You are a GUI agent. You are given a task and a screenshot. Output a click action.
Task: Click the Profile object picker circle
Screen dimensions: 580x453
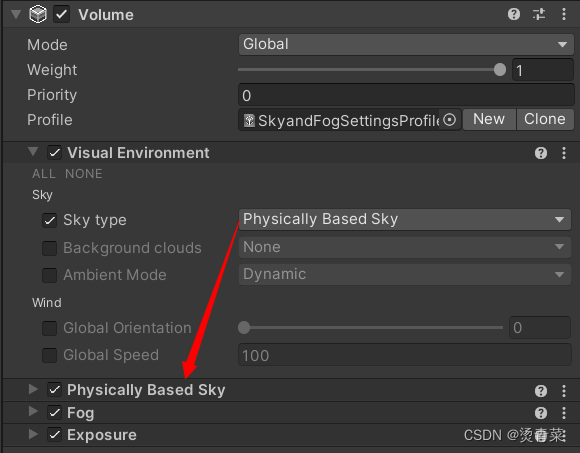click(x=449, y=120)
